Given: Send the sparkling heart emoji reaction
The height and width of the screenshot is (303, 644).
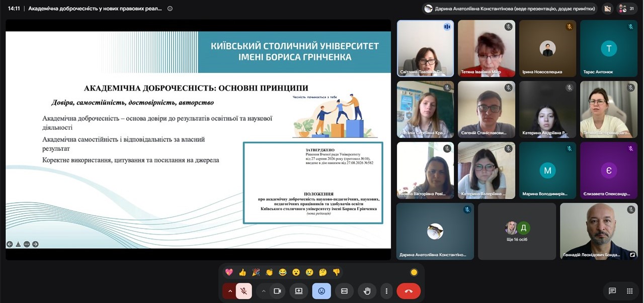Looking at the screenshot, I should [229, 272].
